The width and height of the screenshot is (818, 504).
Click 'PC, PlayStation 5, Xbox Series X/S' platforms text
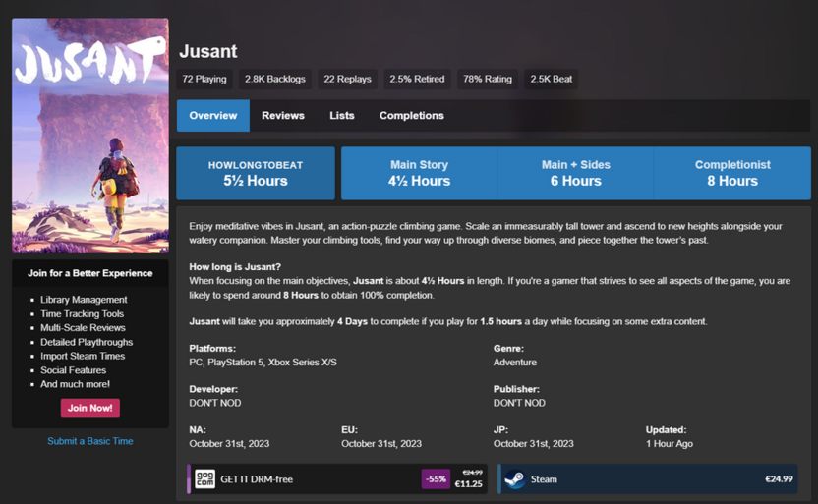click(x=263, y=363)
